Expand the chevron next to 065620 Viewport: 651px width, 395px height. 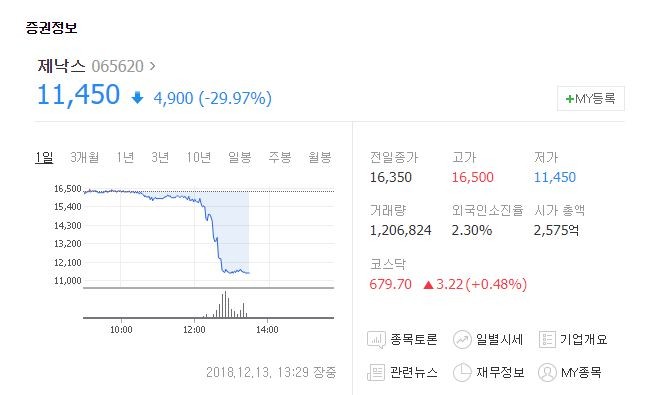pyautogui.click(x=152, y=66)
